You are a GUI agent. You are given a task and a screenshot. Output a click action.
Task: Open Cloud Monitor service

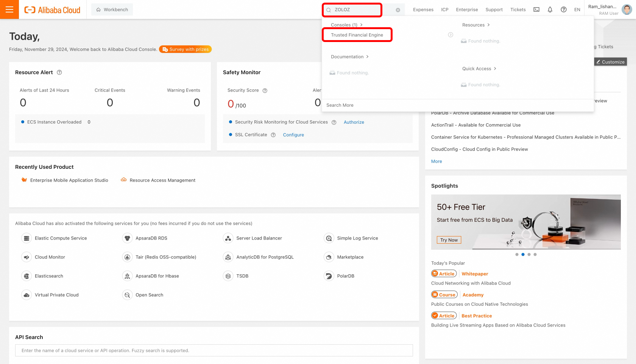pos(44,257)
